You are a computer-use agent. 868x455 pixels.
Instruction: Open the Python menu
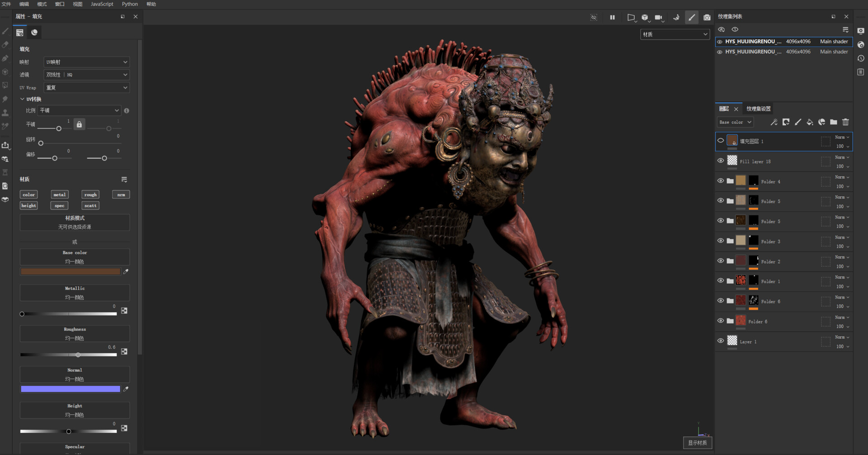click(x=130, y=4)
